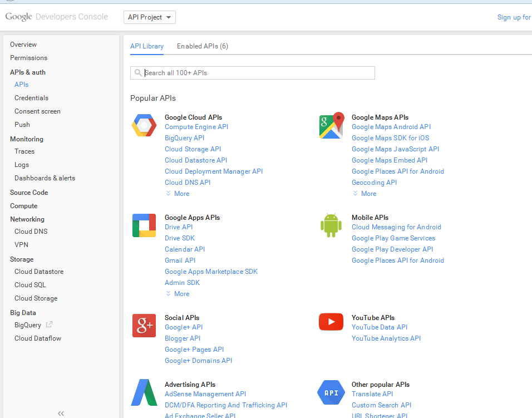Open Google+ Domains API link
532x418 pixels.
tap(199, 361)
